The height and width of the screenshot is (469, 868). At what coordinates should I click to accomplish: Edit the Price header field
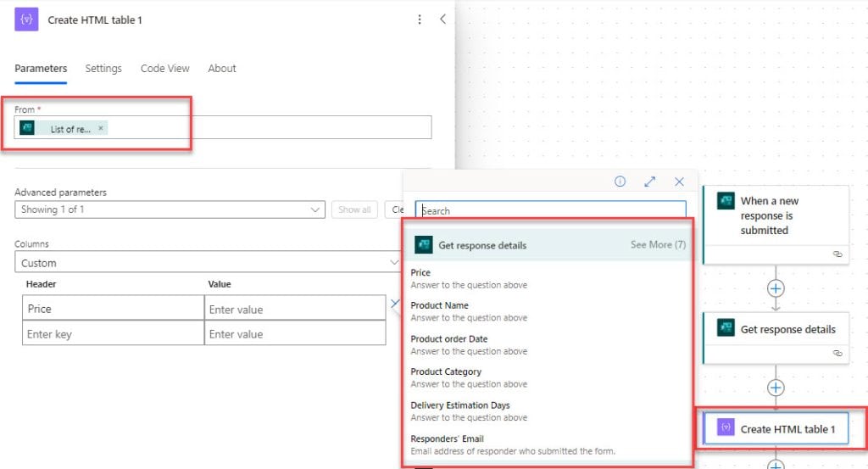click(x=113, y=309)
